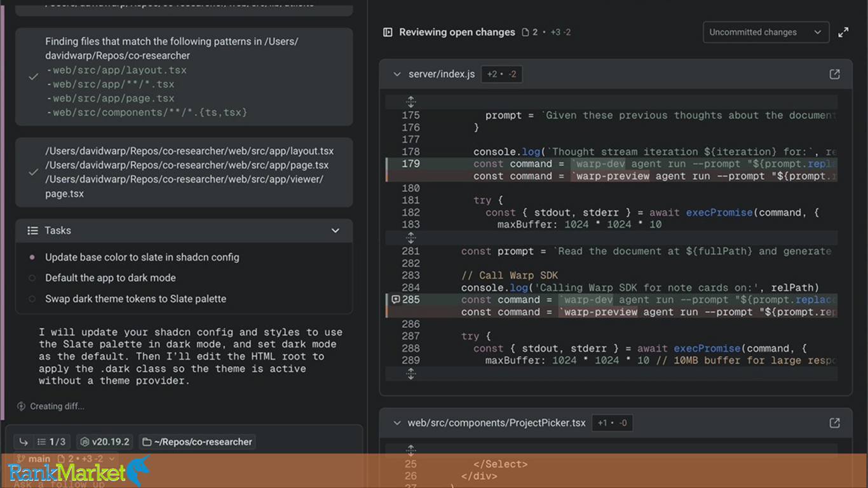This screenshot has width=868, height=488.
Task: Click the +1 -0 badge on ProjectPicker.tsx
Action: tap(612, 423)
